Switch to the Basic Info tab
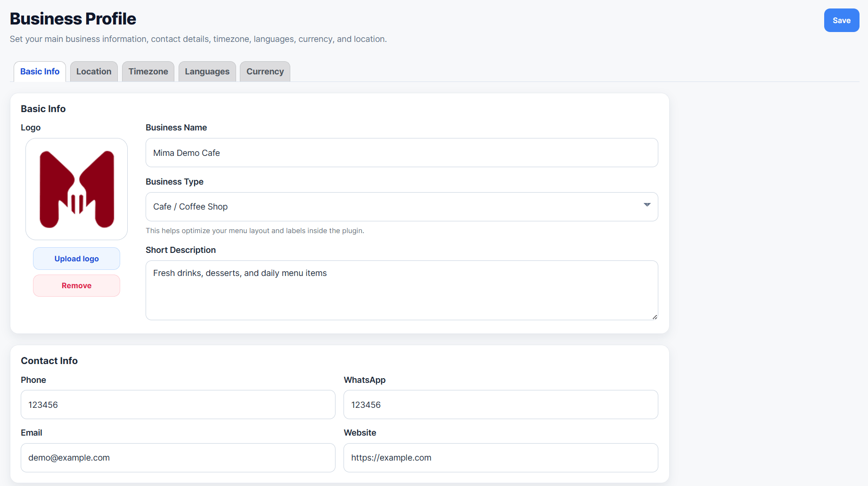The height and width of the screenshot is (486, 868). click(40, 72)
